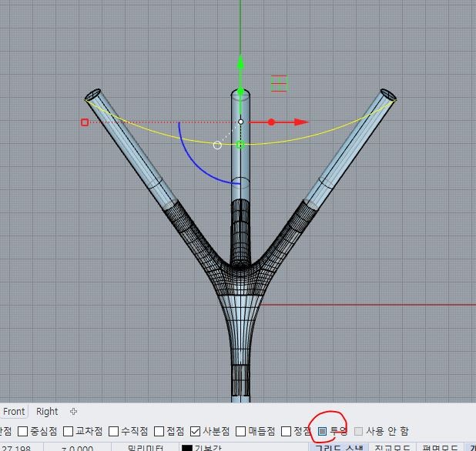Click the red-green planar move handle
The width and height of the screenshot is (476, 451).
[x=279, y=83]
